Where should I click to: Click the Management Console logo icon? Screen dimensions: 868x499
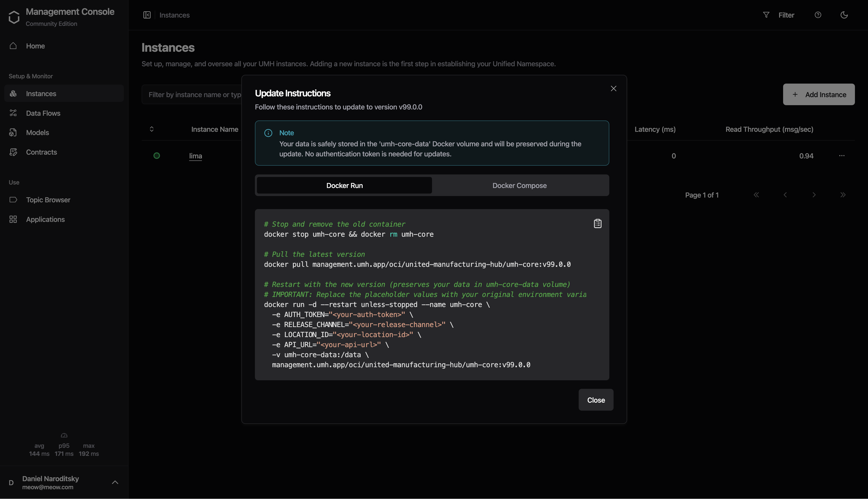tap(14, 17)
